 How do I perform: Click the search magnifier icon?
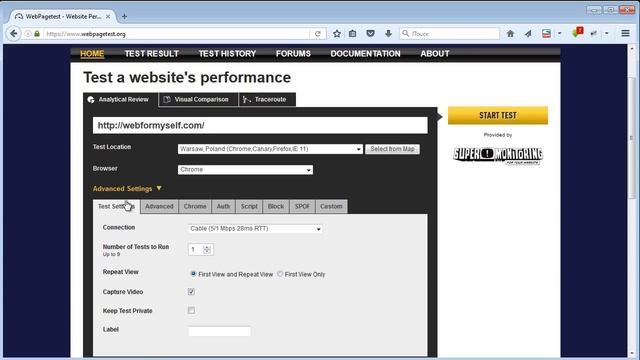[x=405, y=33]
